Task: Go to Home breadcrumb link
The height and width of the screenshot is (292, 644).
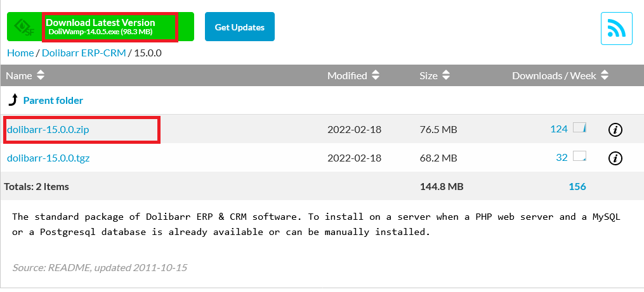Action: click(x=20, y=53)
